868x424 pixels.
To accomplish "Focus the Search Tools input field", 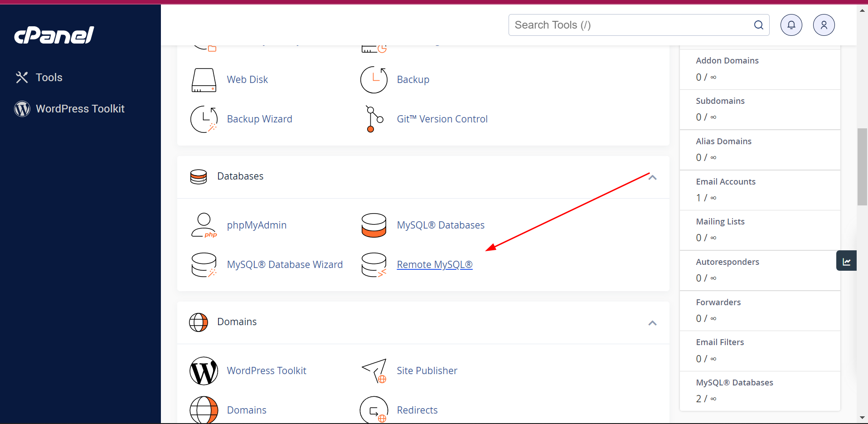I will click(626, 25).
